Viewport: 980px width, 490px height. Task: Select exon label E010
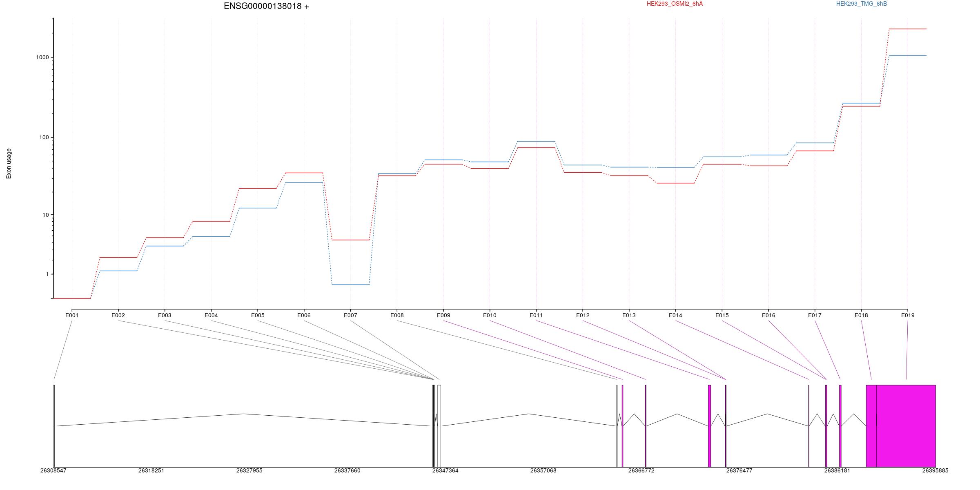tap(490, 315)
